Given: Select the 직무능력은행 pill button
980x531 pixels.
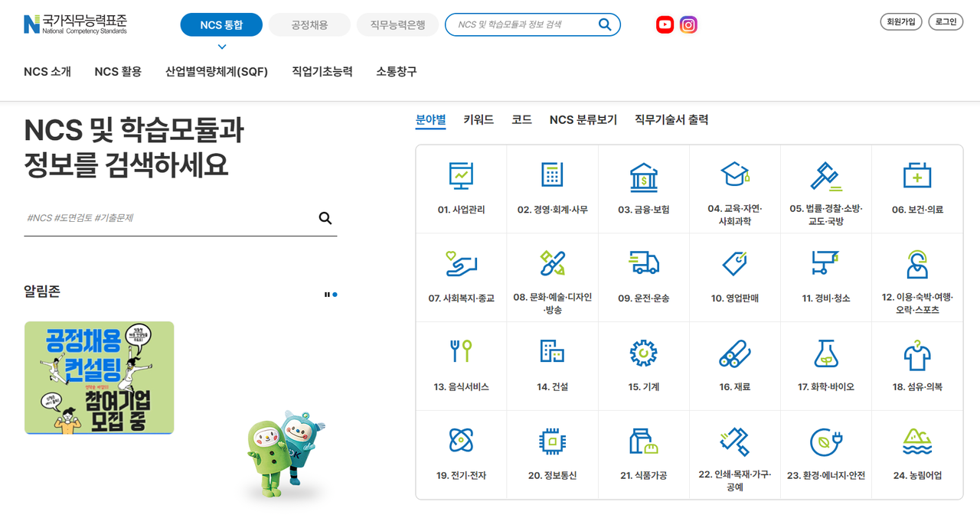Looking at the screenshot, I should point(397,25).
